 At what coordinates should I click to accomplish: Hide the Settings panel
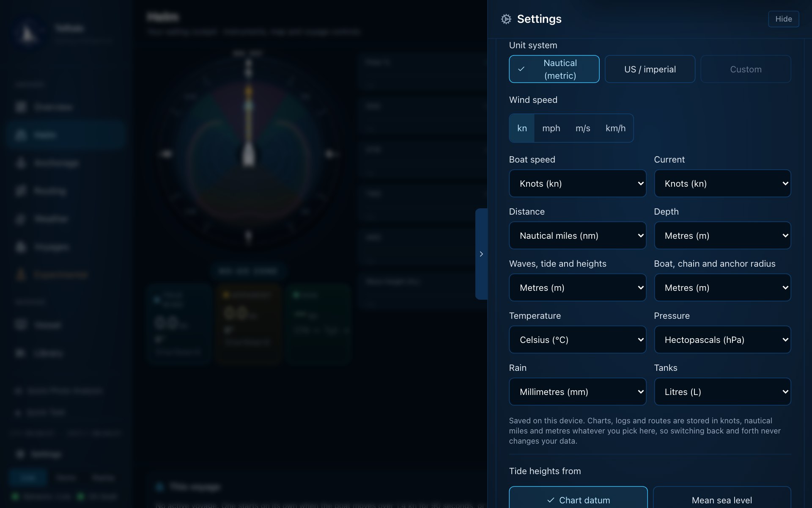[x=783, y=19]
